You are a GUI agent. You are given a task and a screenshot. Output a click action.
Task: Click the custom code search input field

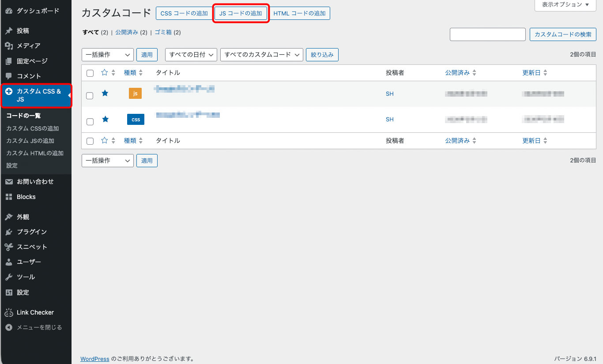[x=487, y=34]
